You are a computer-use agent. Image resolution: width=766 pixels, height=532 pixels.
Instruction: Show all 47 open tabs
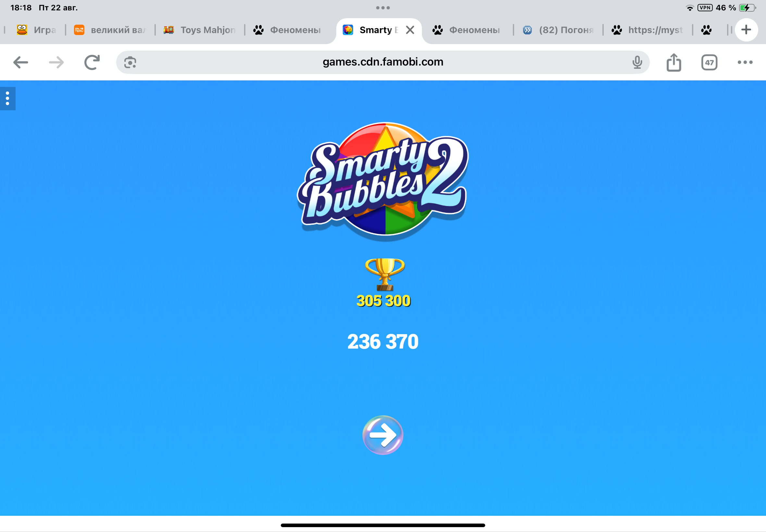click(x=709, y=62)
